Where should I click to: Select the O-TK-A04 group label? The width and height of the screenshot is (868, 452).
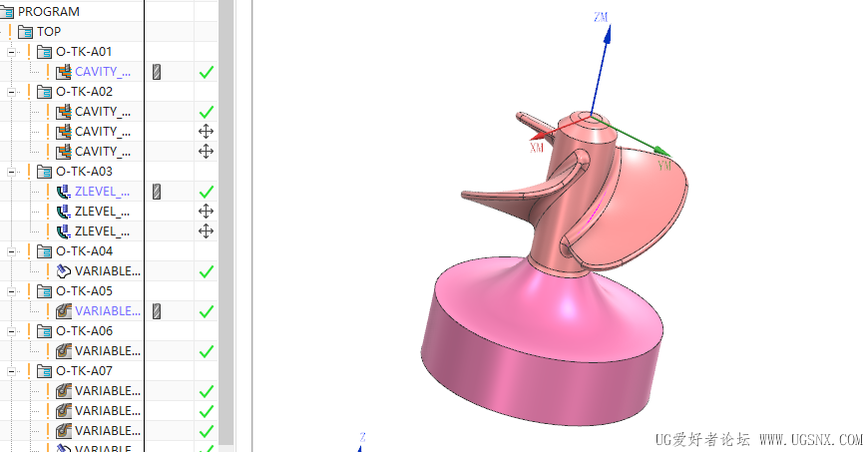[84, 250]
